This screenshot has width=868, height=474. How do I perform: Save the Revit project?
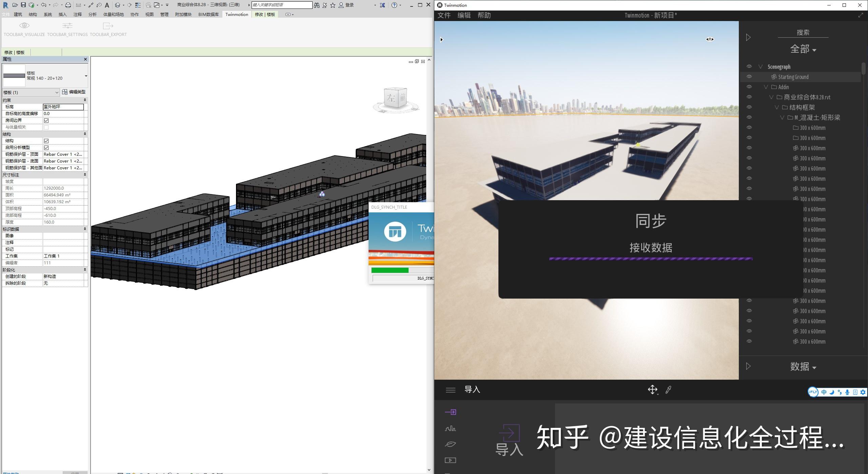click(23, 5)
